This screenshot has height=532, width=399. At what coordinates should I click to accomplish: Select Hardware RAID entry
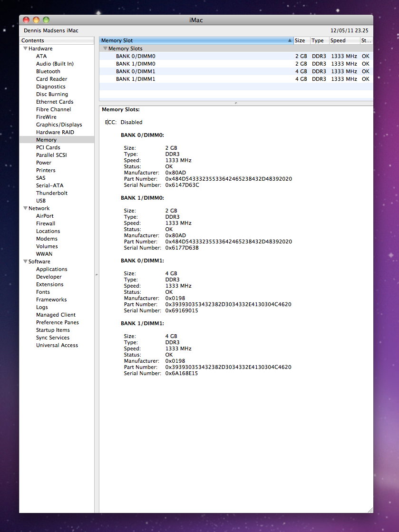tap(55, 132)
